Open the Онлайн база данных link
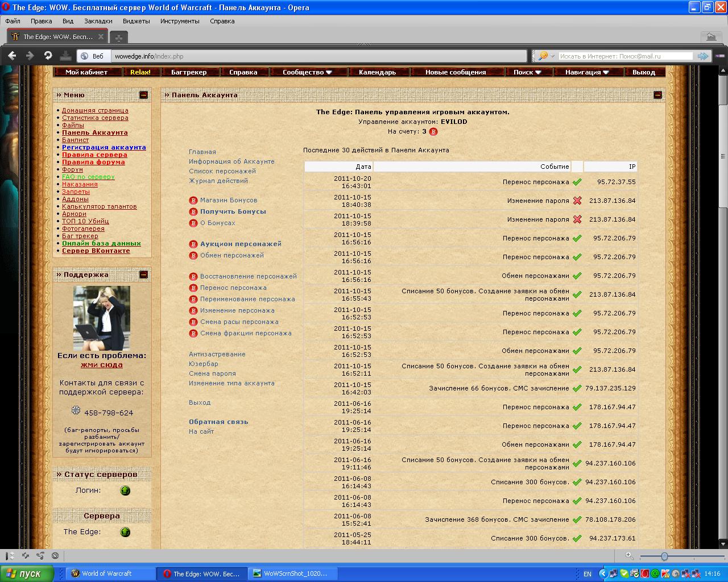 click(101, 243)
